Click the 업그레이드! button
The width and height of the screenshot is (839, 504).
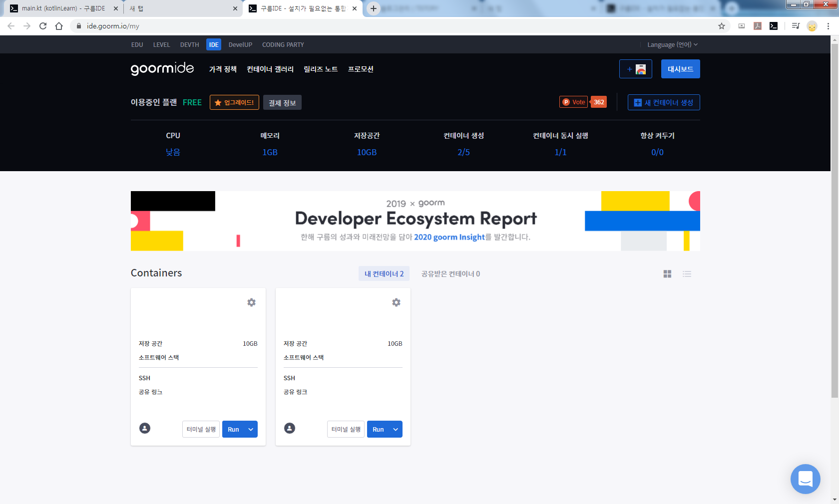coord(234,102)
